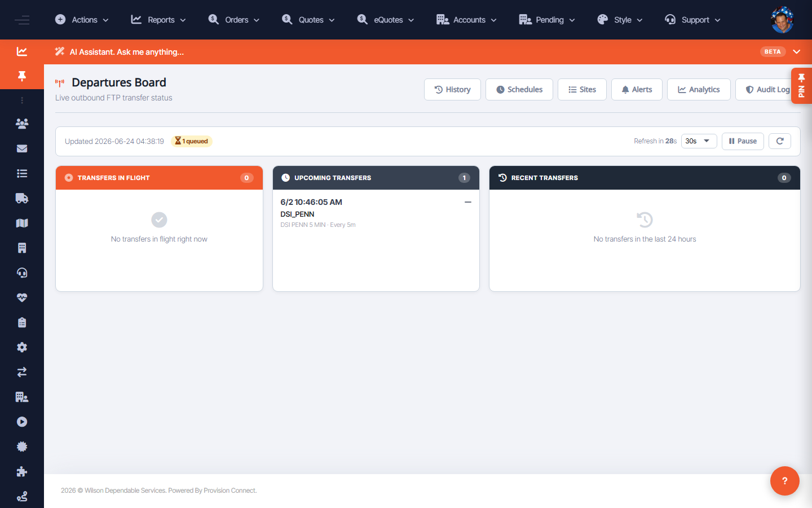812x508 pixels.
Task: Open the settings gear sidebar icon
Action: click(22, 347)
